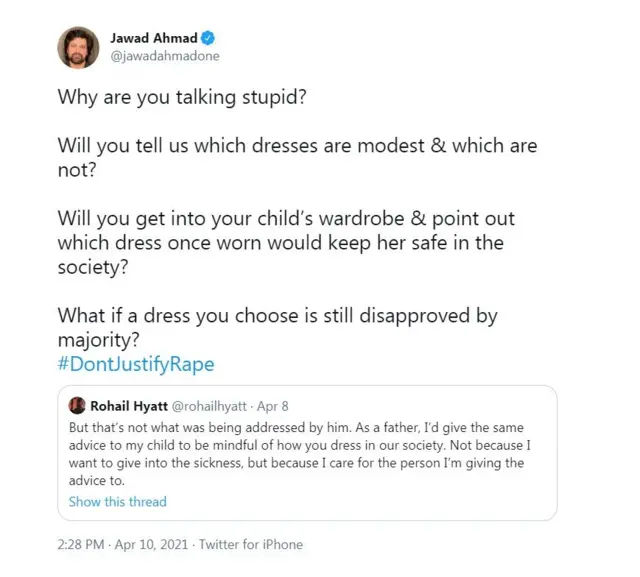Click the @rohailhyatt handle
This screenshot has height=577, width=640.
coord(213,406)
